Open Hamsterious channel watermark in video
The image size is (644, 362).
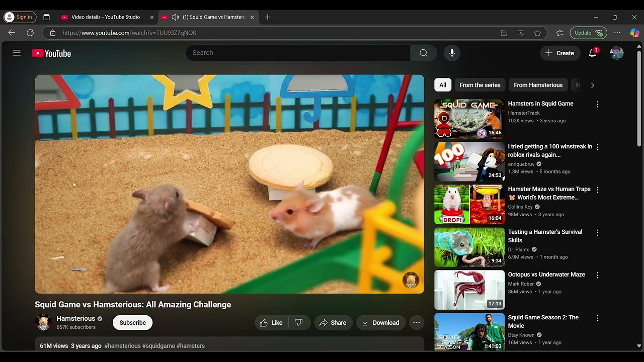[411, 280]
